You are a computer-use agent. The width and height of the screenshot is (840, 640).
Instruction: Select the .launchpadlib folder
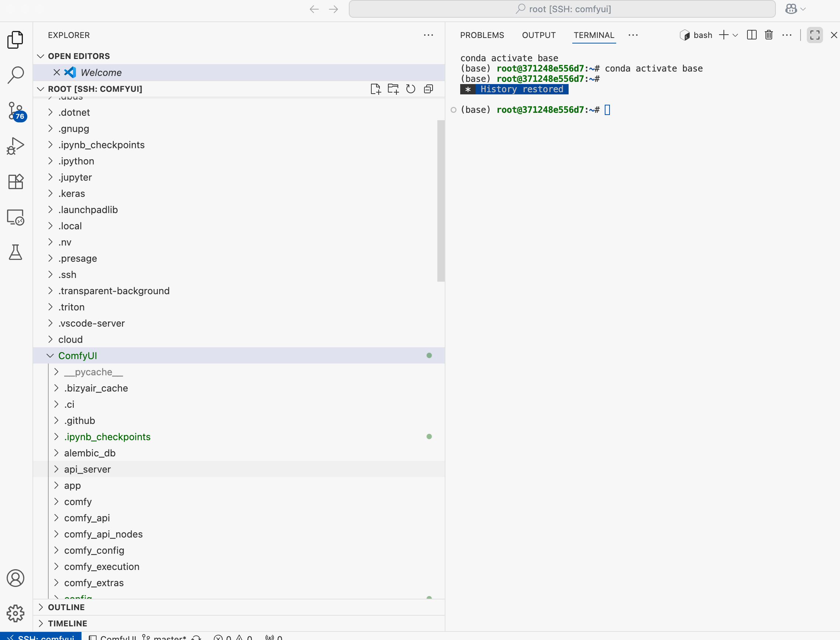click(239, 209)
